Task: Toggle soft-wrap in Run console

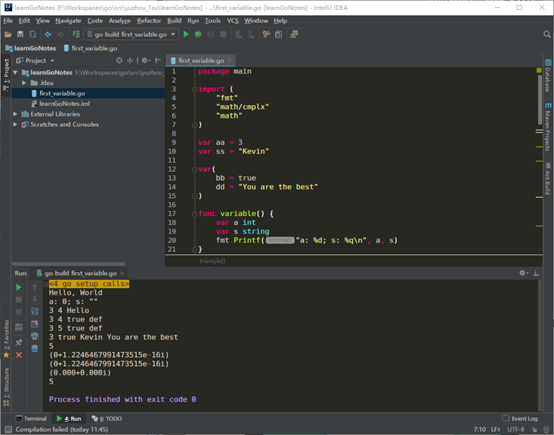Action: tap(35, 311)
